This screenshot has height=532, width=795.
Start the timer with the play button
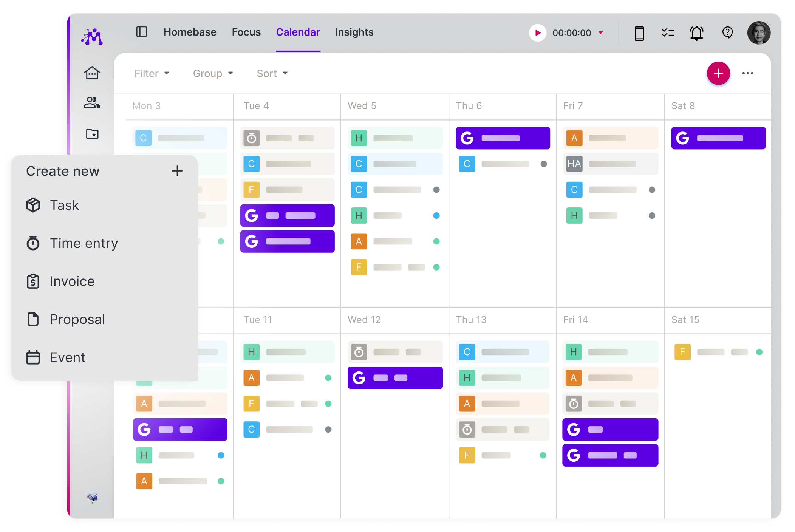point(537,33)
